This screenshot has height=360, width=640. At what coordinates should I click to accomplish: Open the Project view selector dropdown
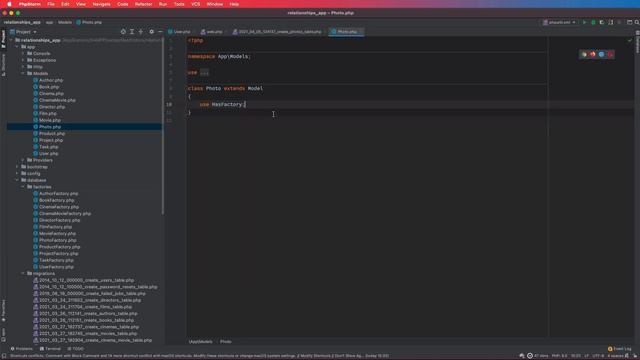point(23,31)
